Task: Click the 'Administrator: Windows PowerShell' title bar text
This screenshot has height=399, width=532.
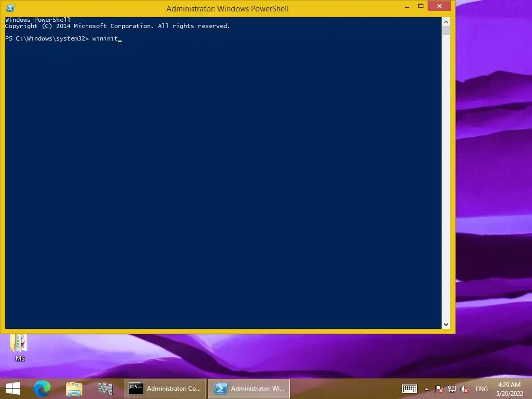Action: click(228, 8)
